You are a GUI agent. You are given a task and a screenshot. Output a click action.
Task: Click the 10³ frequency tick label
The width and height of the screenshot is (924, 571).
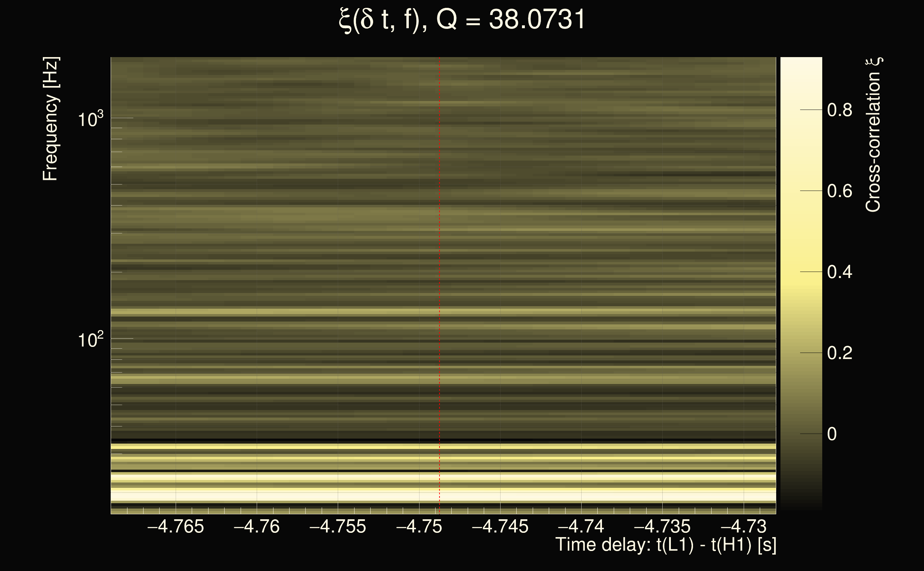[90, 119]
